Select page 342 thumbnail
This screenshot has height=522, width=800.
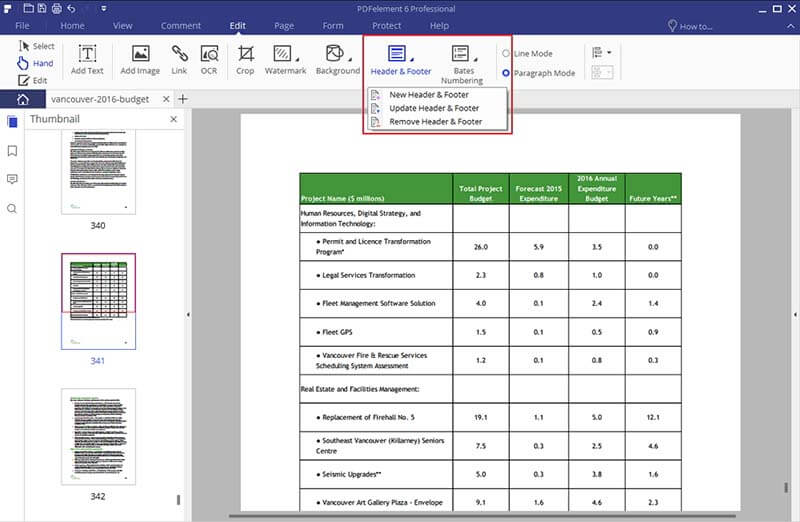98,436
